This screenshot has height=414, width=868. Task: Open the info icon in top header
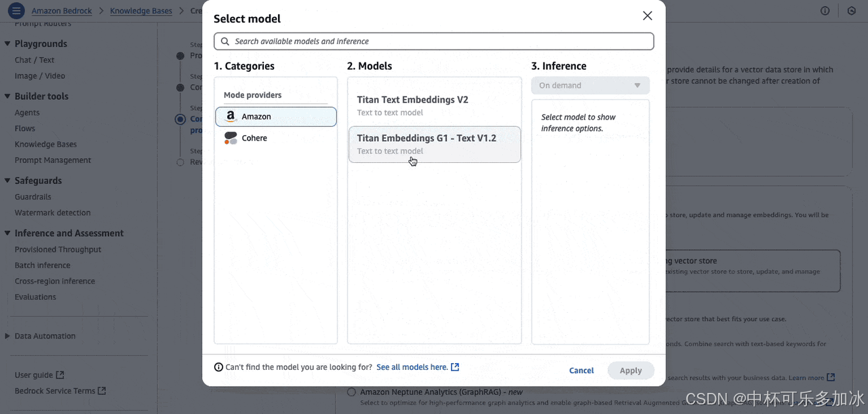coord(825,11)
